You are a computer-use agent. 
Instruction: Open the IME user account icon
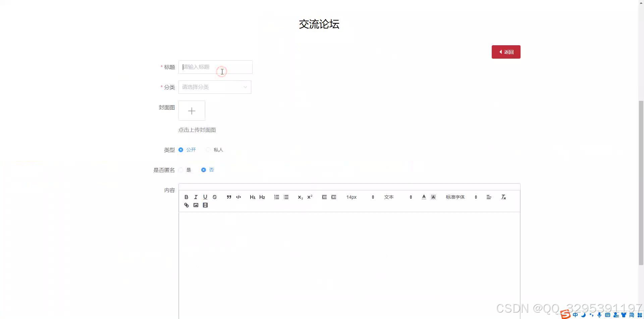pos(616,315)
